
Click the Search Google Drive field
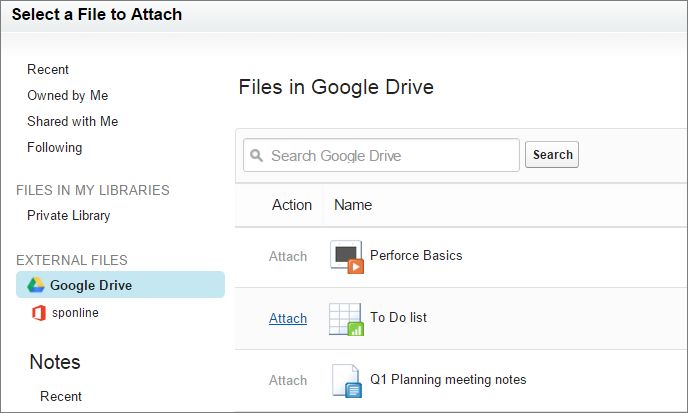click(x=381, y=155)
